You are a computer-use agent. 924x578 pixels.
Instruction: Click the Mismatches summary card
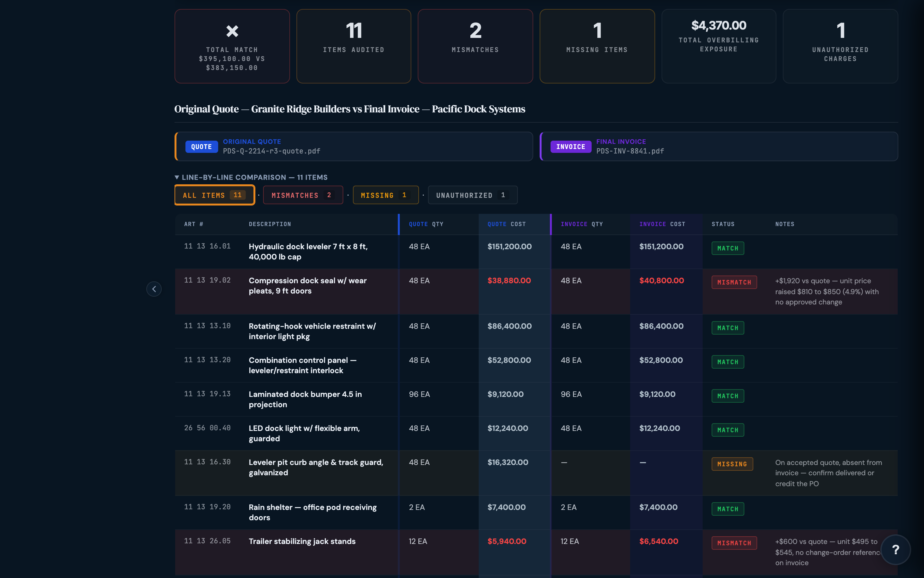pyautogui.click(x=475, y=46)
